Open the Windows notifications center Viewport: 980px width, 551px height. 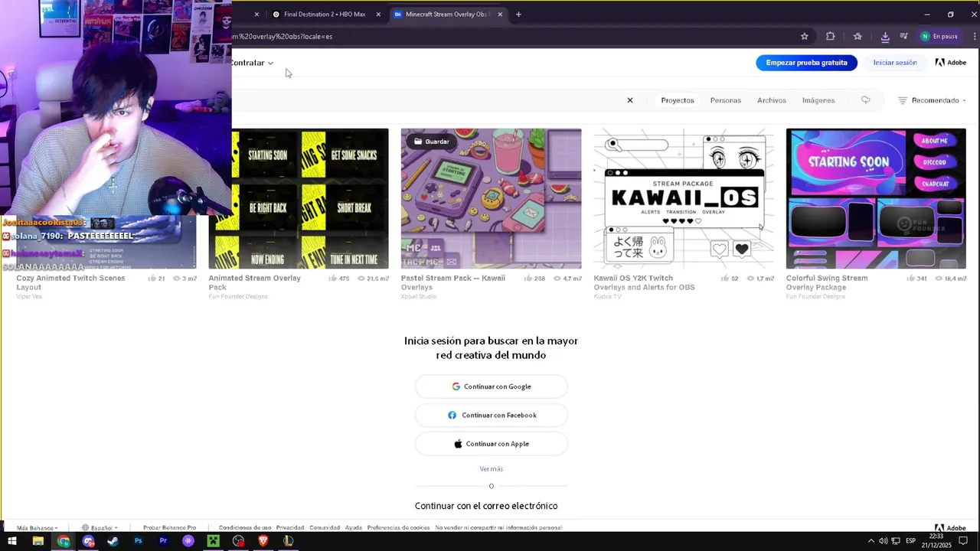point(963,541)
